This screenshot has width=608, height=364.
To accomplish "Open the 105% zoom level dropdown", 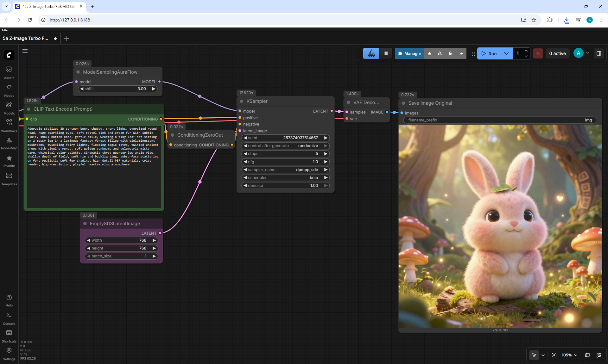I will [569, 355].
